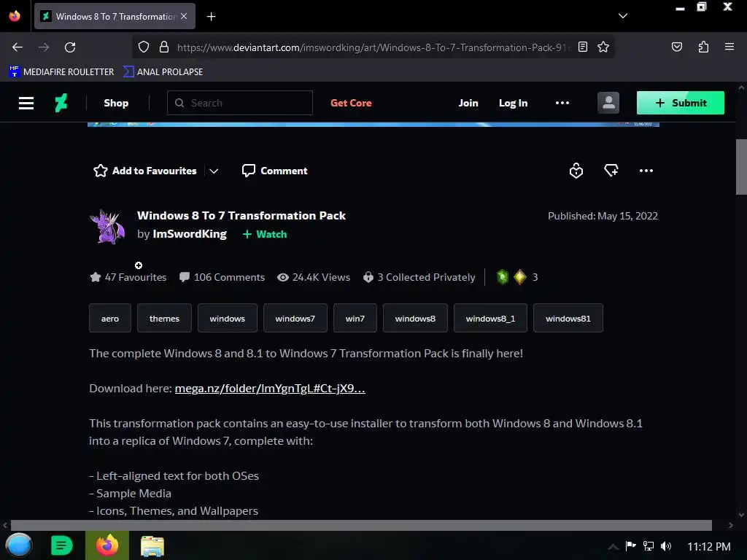Toggle reader view icon in address bar

583,47
